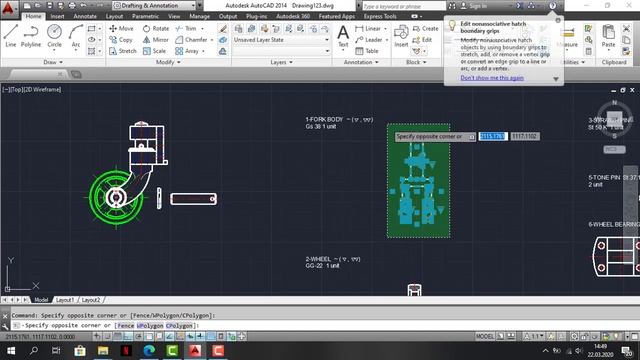Screen dimensions: 640x360
Task: Expand the Layers panel
Action: [282, 62]
